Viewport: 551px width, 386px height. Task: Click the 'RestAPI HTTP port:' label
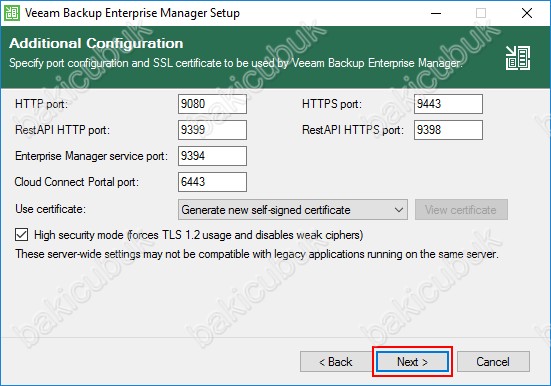pyautogui.click(x=62, y=130)
